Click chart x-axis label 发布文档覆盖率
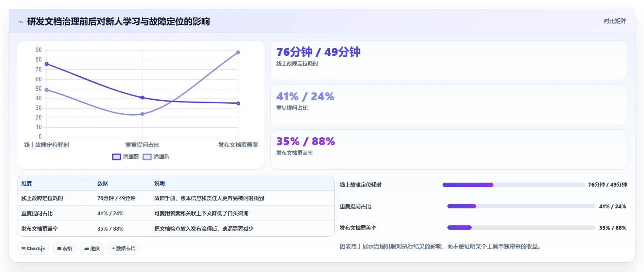 pyautogui.click(x=238, y=145)
